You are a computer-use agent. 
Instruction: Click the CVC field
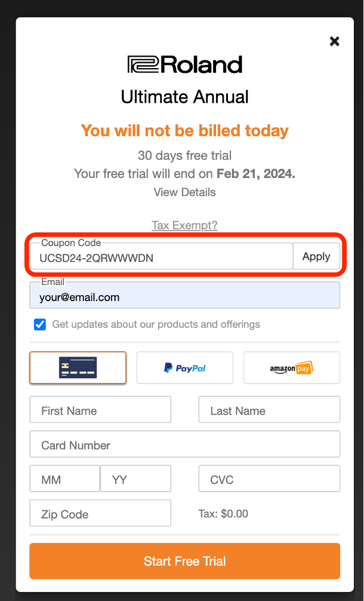[x=269, y=480]
